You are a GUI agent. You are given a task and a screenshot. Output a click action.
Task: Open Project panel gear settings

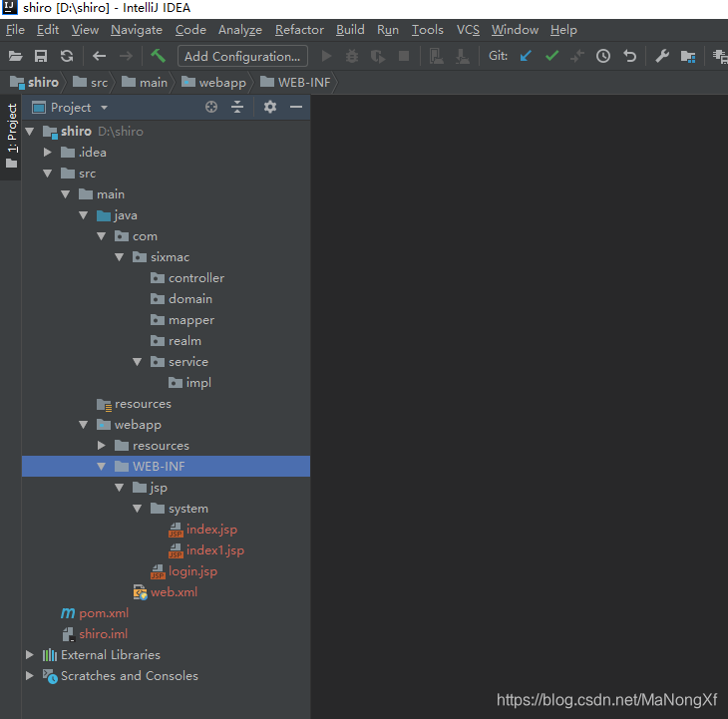269,108
